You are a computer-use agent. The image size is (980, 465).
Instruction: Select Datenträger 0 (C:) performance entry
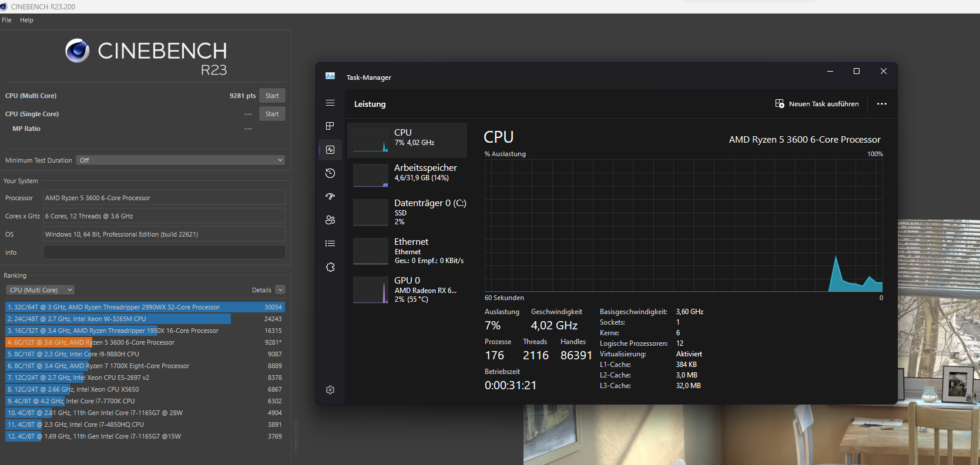(407, 213)
